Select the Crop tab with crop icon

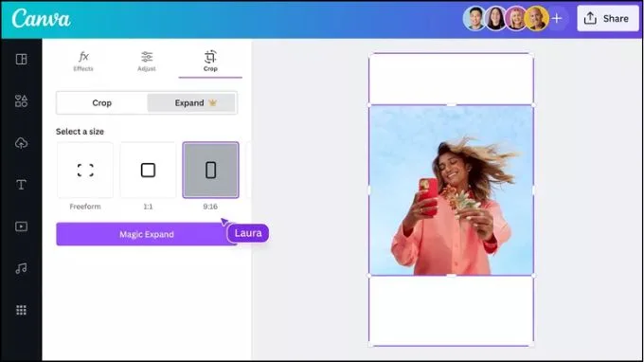[x=210, y=62]
